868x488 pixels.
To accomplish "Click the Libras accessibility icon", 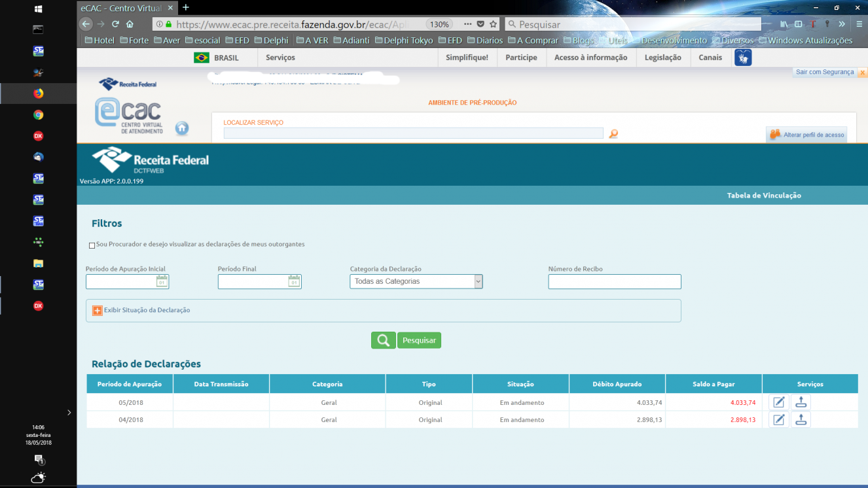I will coord(743,58).
